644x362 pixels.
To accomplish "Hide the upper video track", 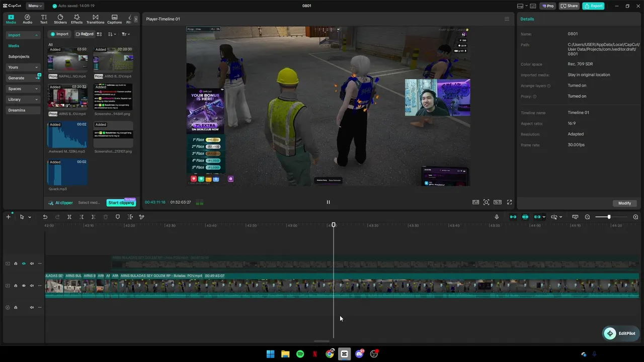I will pyautogui.click(x=24, y=263).
